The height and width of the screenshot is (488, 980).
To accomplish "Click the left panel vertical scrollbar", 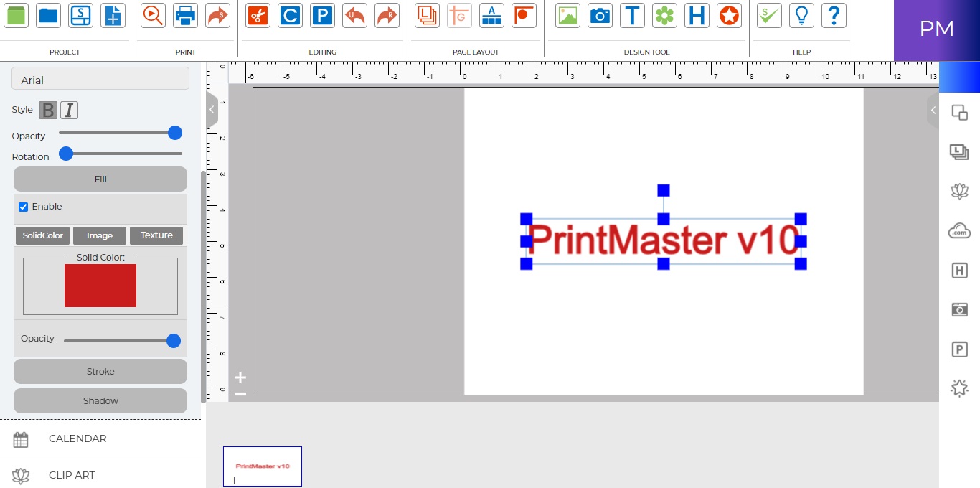I will click(x=203, y=287).
